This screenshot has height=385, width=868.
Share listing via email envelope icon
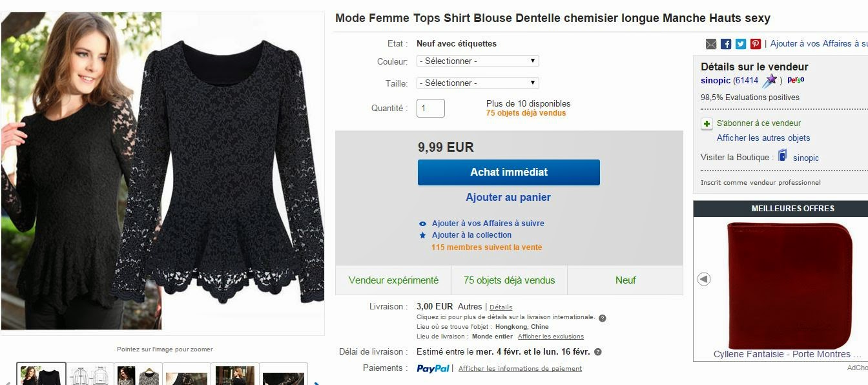(x=711, y=44)
